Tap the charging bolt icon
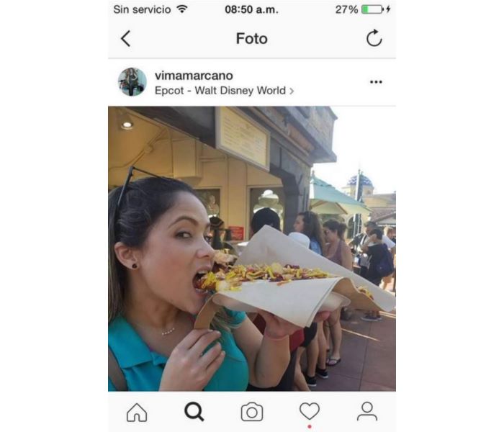 (x=388, y=9)
